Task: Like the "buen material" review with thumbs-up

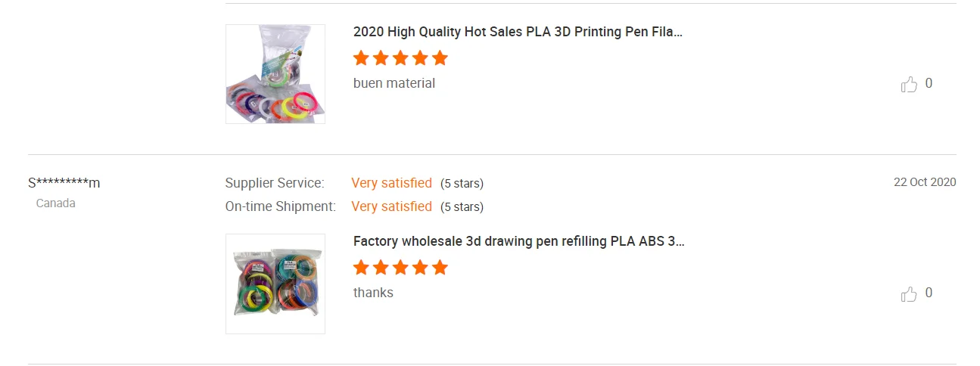Action: (909, 84)
